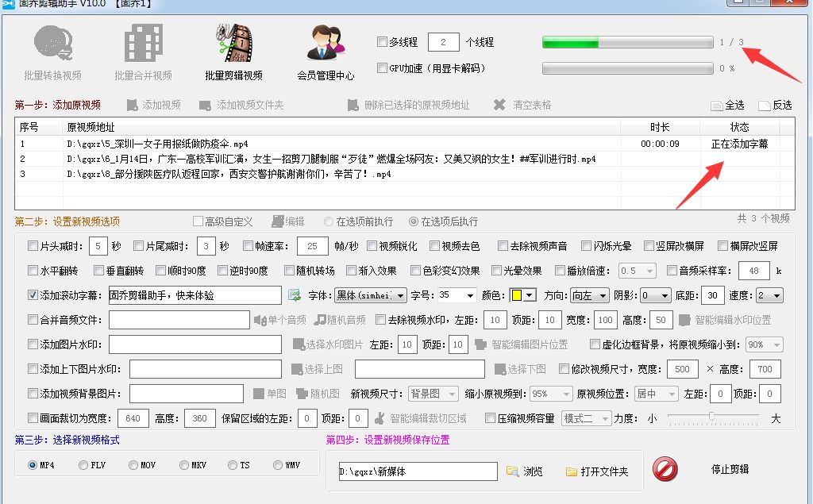This screenshot has width=813, height=504.
Task: Click the 编辑 advanced edit icon
Action: (277, 222)
